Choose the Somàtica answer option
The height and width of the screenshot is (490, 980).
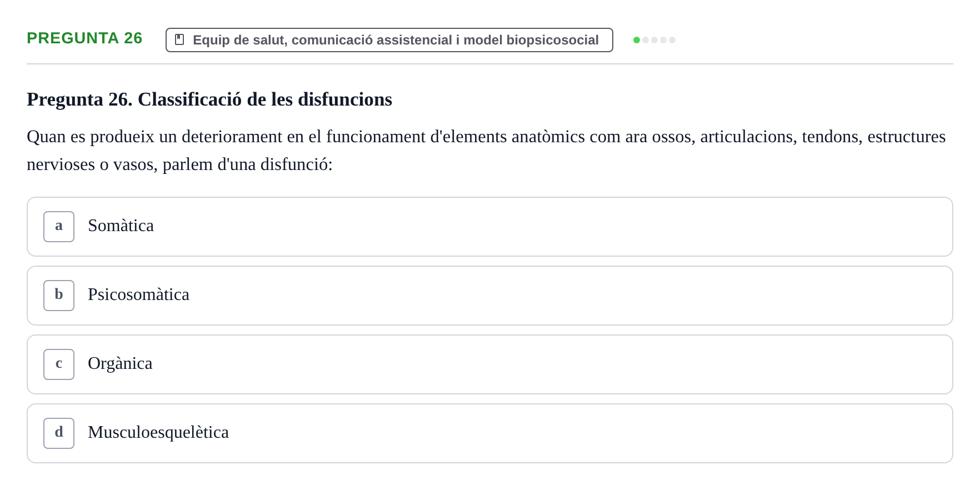(x=490, y=227)
